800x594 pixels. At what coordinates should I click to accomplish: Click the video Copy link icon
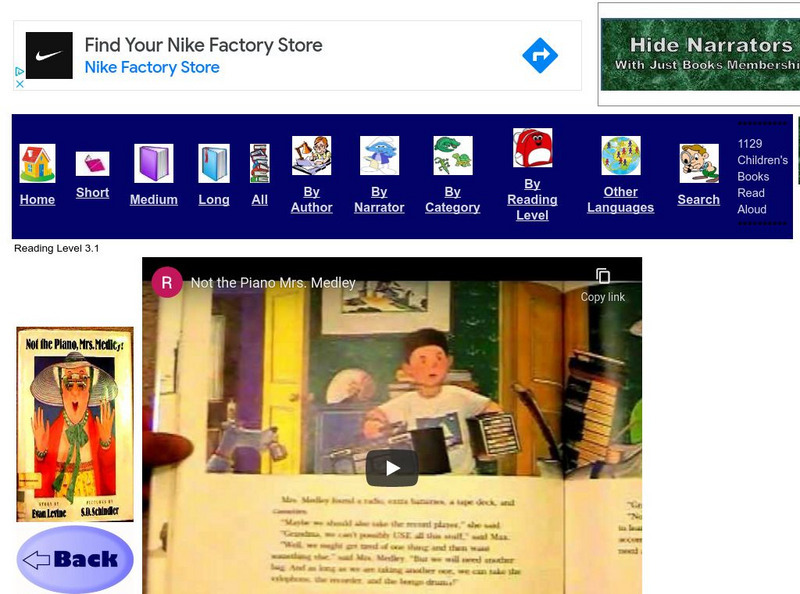click(603, 276)
